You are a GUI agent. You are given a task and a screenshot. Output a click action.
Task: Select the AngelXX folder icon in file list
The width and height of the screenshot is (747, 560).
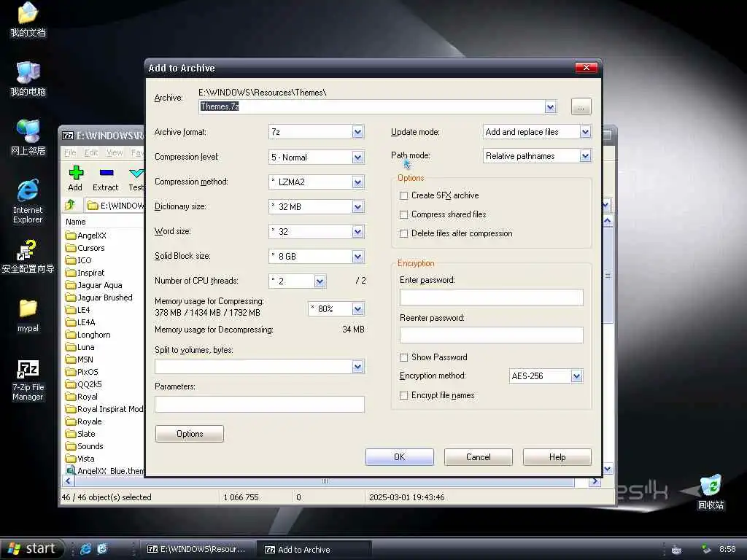point(71,236)
